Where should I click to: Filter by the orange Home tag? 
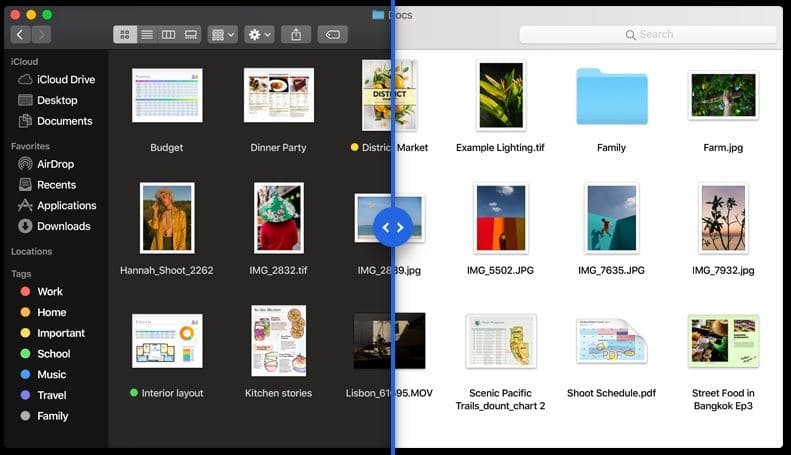43,312
